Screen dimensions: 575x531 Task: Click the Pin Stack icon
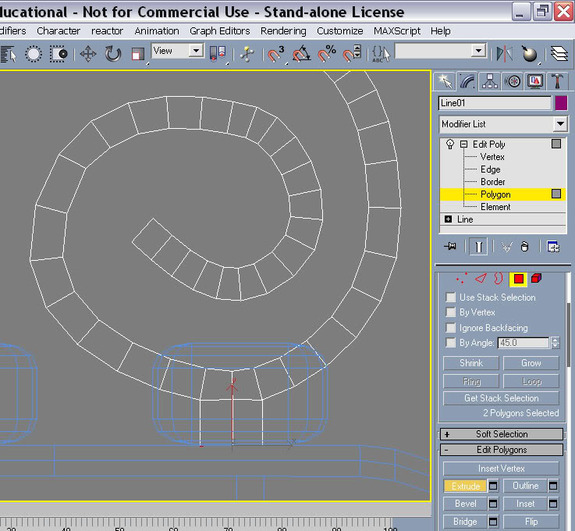[450, 246]
